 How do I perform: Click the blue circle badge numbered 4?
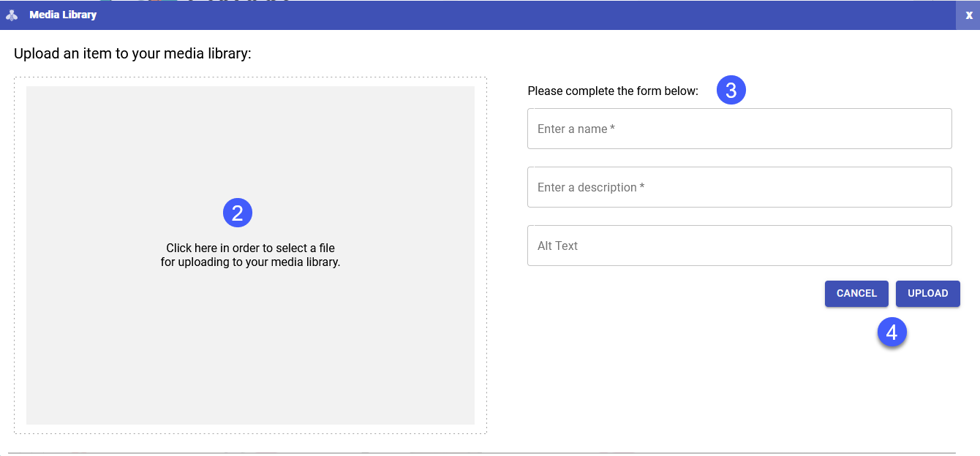click(892, 332)
